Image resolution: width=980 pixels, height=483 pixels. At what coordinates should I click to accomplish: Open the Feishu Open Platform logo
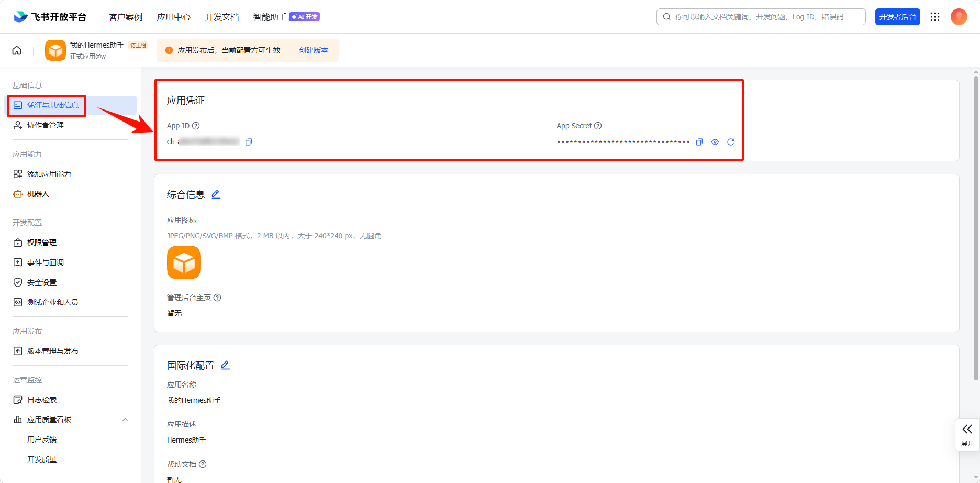(50, 17)
